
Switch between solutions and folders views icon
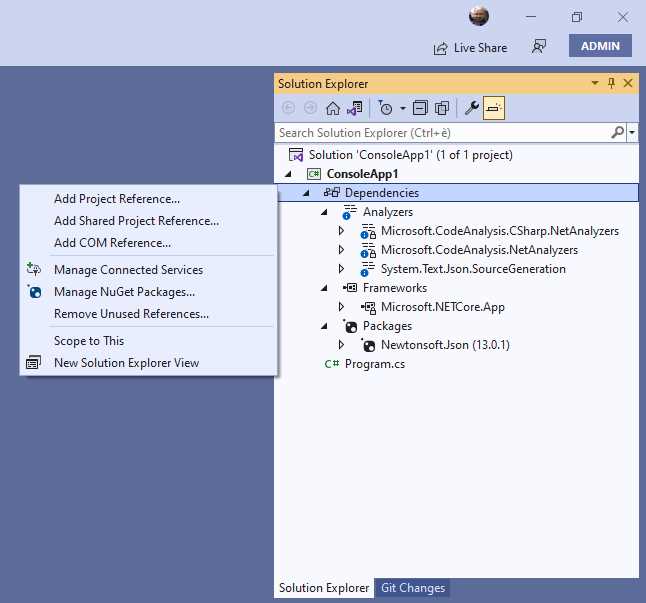355,108
